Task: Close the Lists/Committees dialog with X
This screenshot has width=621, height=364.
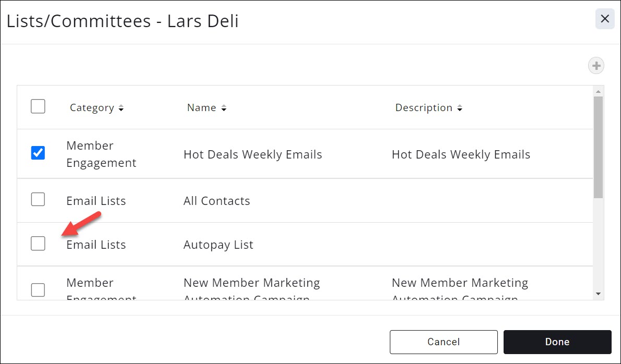Action: [605, 19]
